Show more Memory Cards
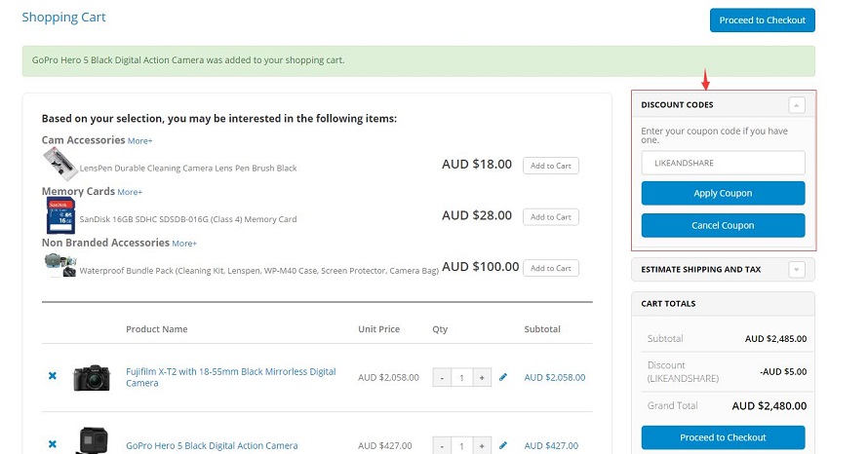This screenshot has height=454, width=868. pyautogui.click(x=130, y=193)
